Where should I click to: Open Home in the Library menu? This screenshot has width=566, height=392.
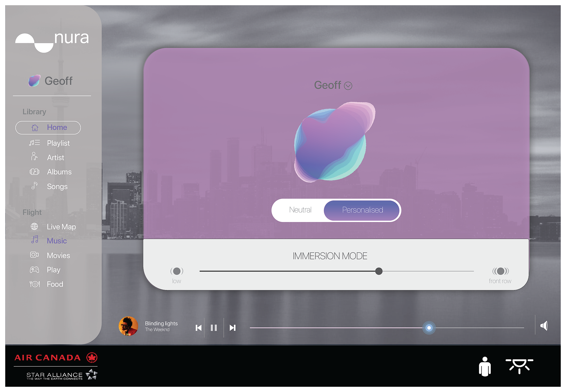48,128
